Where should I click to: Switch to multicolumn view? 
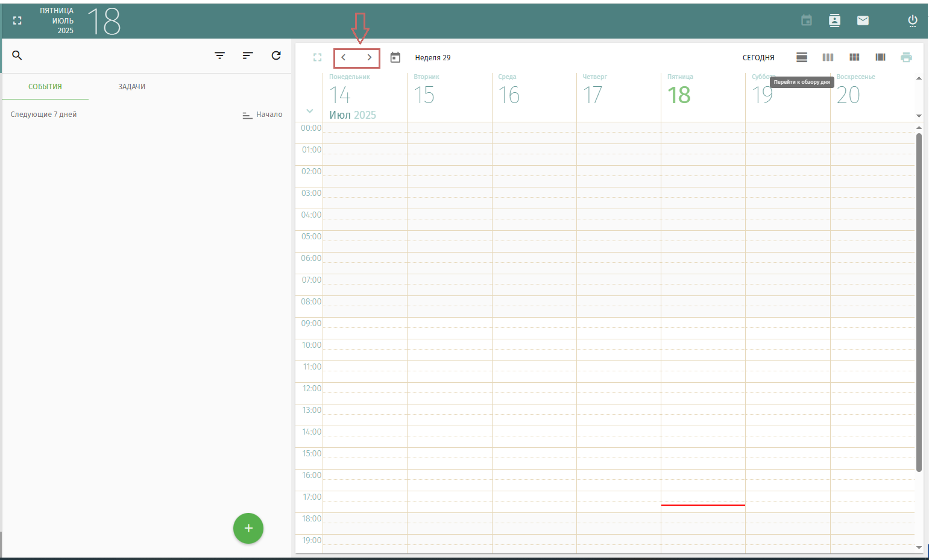[x=881, y=57]
